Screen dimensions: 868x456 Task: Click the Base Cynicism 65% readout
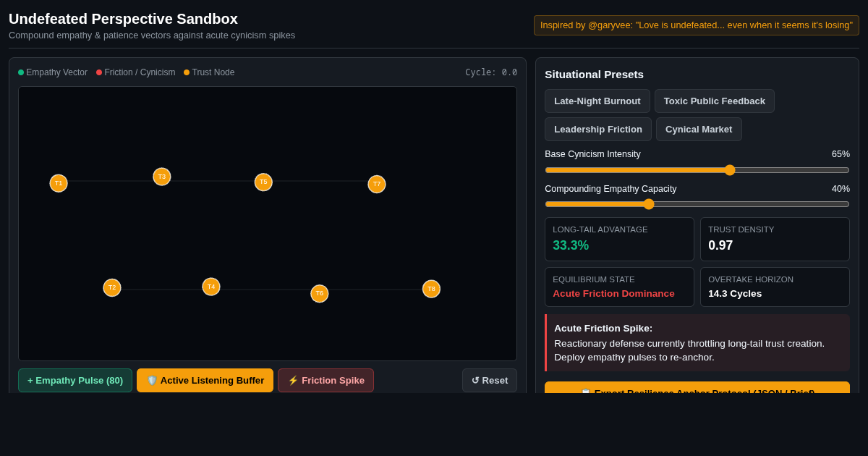pos(841,154)
